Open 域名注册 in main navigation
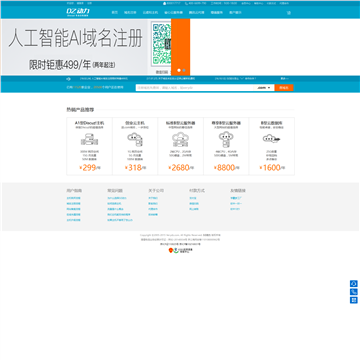Screen dimensions: 360x360 pyautogui.click(x=130, y=13)
